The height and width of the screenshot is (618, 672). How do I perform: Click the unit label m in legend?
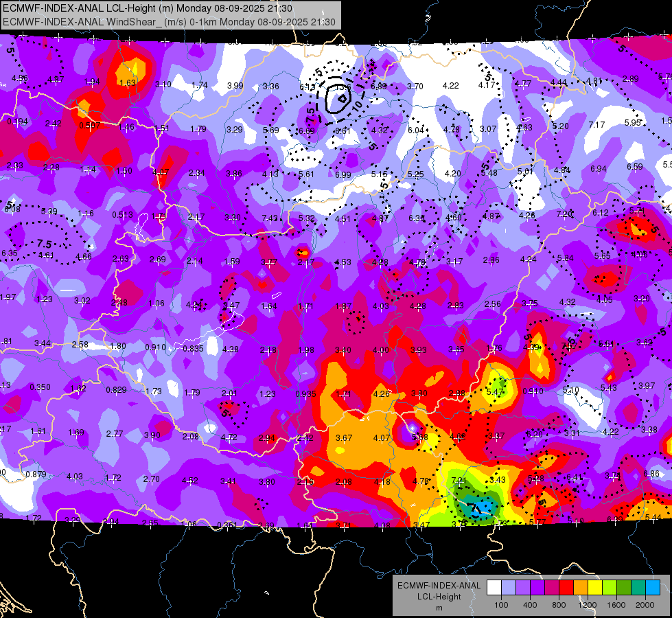(439, 608)
